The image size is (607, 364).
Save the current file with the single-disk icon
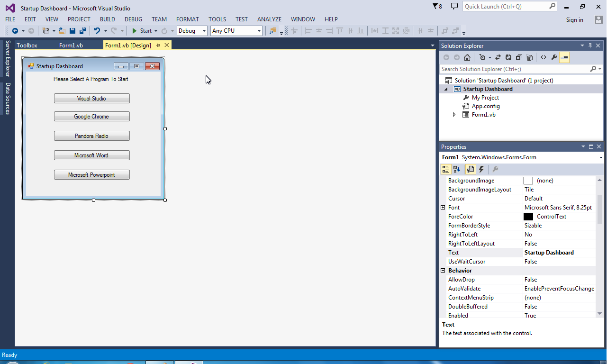coord(72,31)
